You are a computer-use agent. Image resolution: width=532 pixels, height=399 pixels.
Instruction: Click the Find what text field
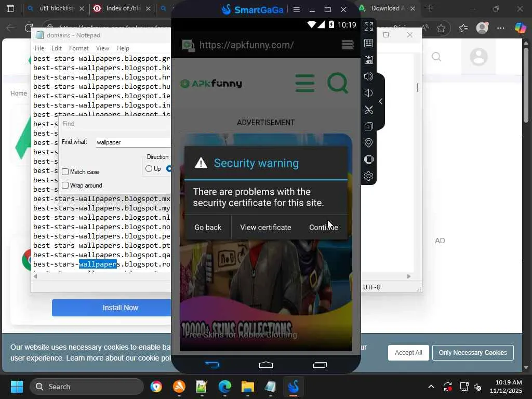(134, 142)
